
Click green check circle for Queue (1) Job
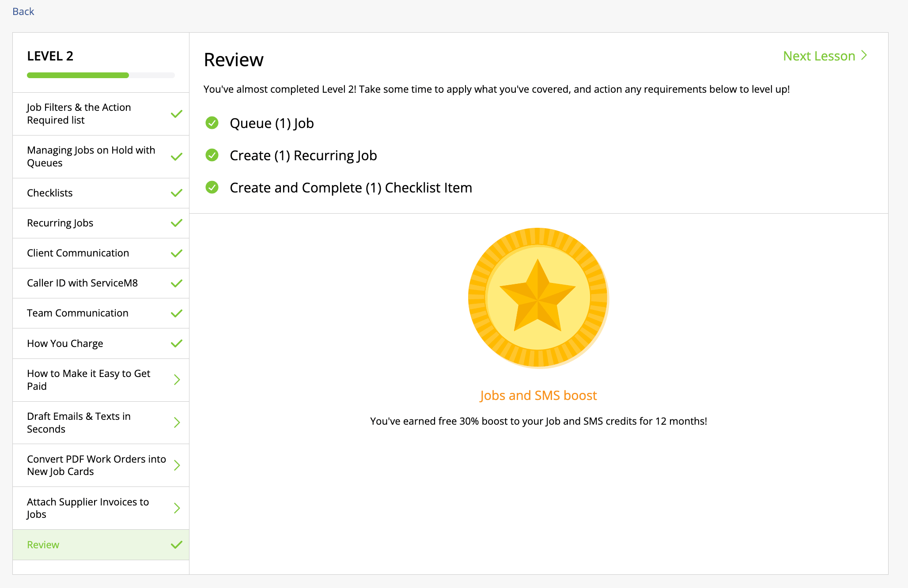[212, 123]
